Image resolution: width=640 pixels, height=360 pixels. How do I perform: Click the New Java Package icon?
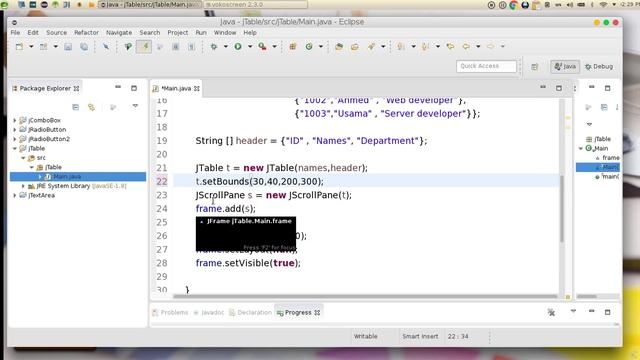coord(293,47)
